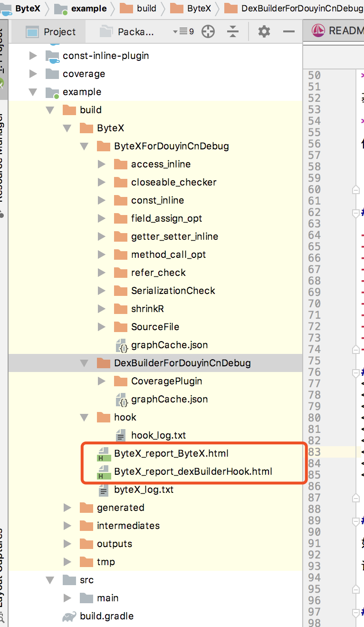Viewport: 364px width, 627px height.
Task: Click the fold marker at line 62
Action: pos(355,213)
